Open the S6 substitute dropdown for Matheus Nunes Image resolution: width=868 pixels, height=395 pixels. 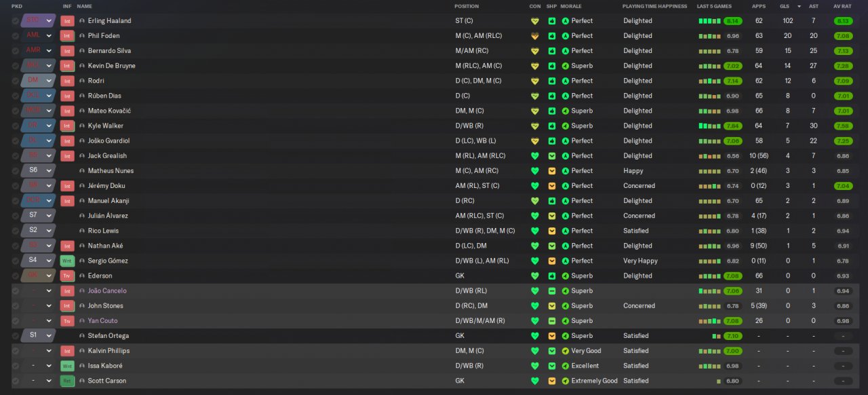click(x=39, y=171)
